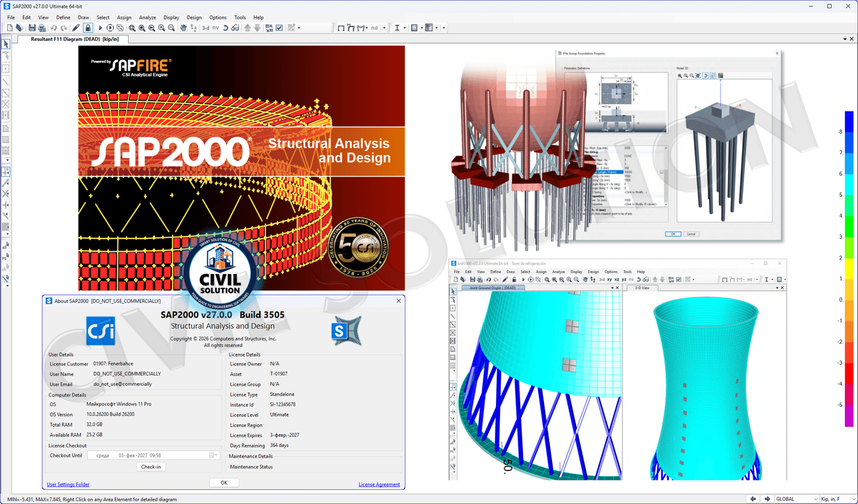Open the License Agreement link
Screen dimensions: 858x504
379,485
